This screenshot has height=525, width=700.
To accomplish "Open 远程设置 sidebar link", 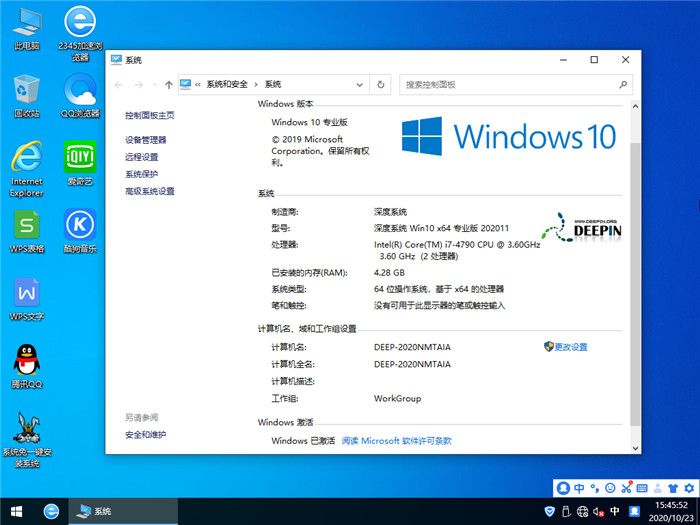I will pyautogui.click(x=142, y=157).
